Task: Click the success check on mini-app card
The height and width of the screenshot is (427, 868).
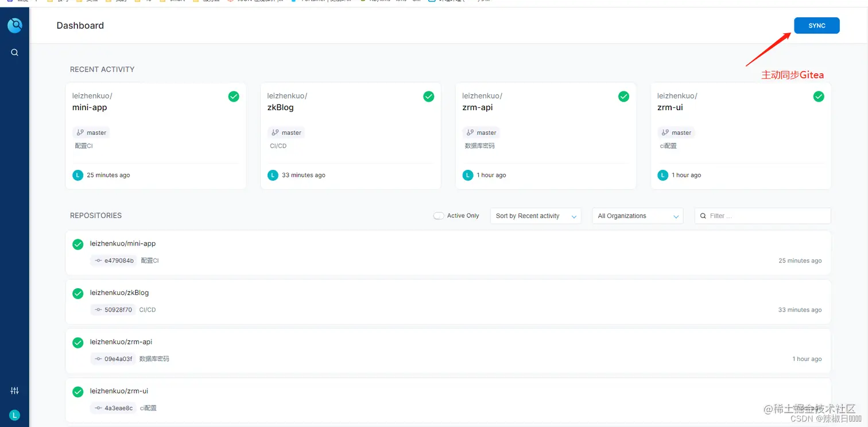Action: [233, 96]
